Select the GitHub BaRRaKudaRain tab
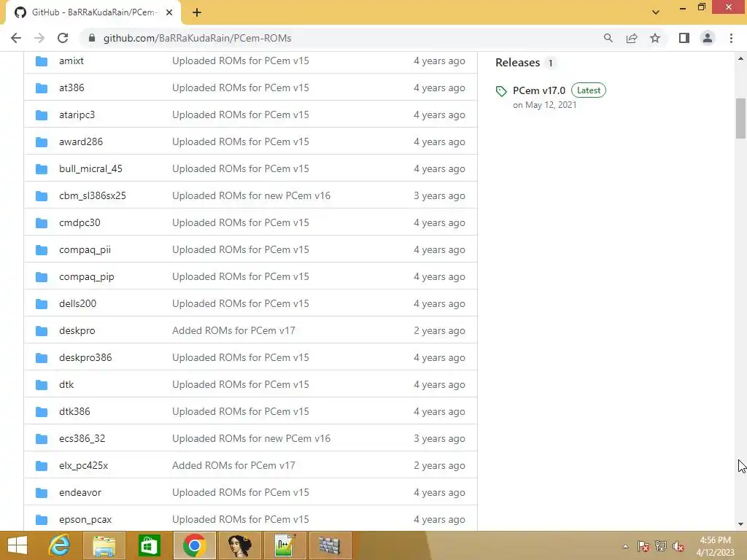 click(x=93, y=12)
